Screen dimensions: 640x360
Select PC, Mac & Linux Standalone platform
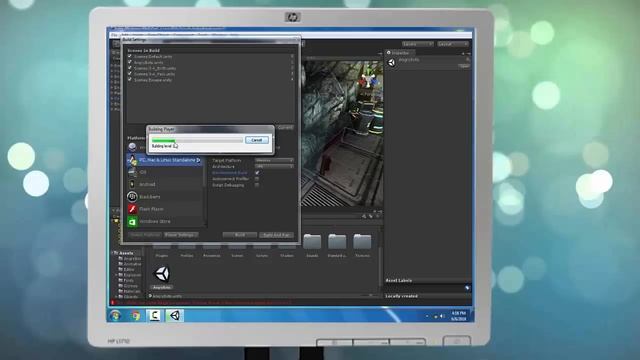click(x=164, y=160)
